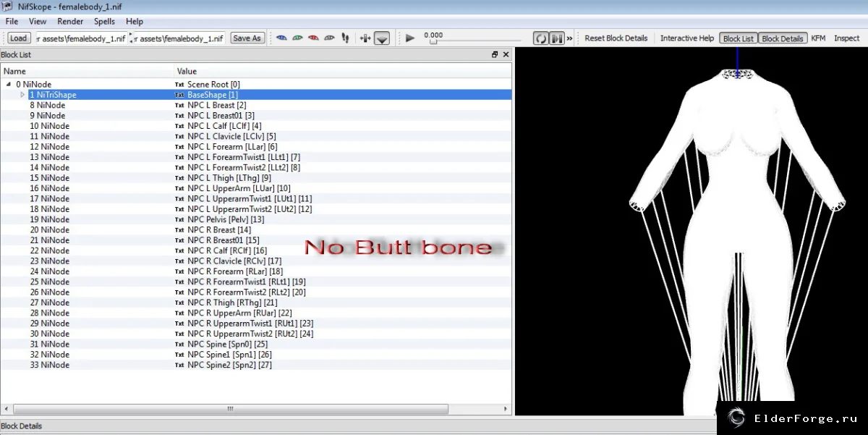Viewport: 868px width, 435px height.
Task: Expand the 1 NiTriShape node
Action: (x=22, y=95)
